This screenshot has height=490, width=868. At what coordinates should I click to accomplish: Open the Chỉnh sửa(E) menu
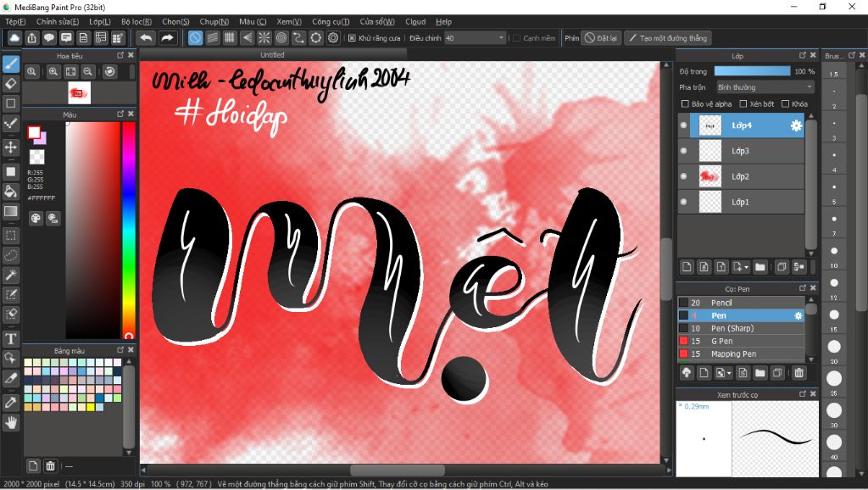(58, 21)
